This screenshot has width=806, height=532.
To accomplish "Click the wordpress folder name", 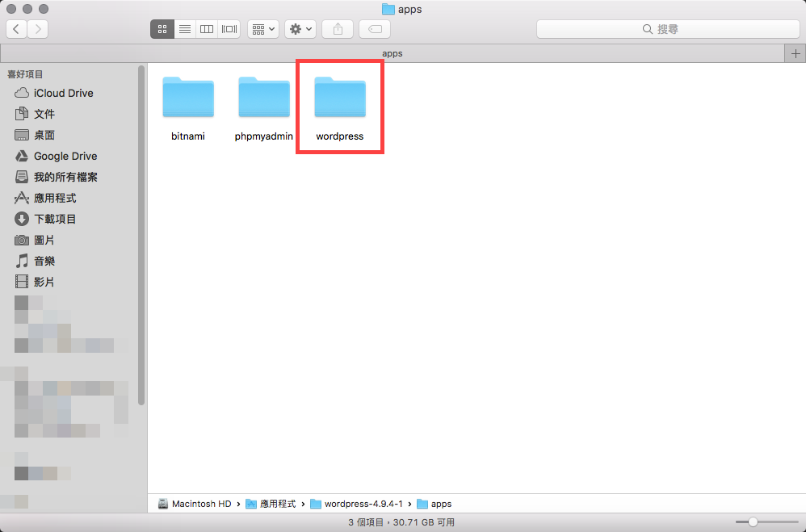I will [x=340, y=136].
